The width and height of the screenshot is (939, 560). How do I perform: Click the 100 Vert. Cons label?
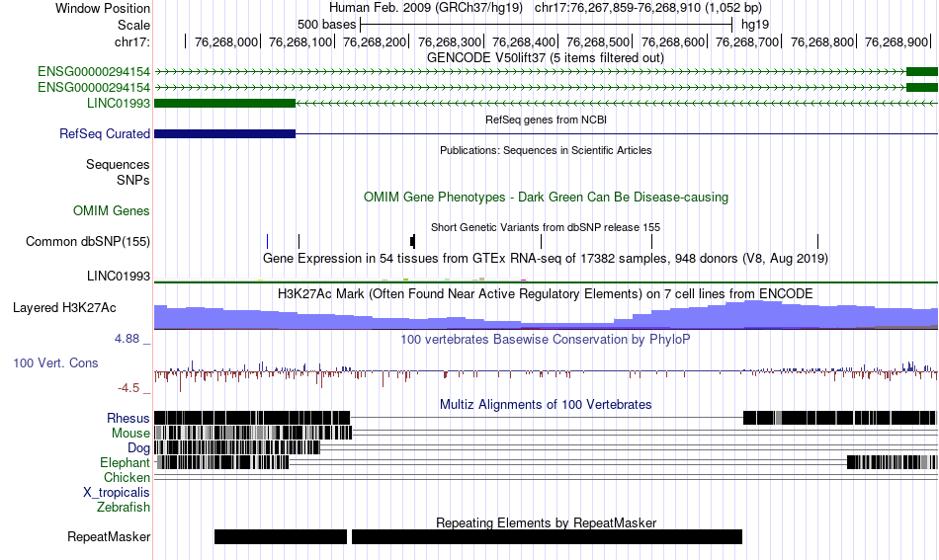tap(55, 363)
